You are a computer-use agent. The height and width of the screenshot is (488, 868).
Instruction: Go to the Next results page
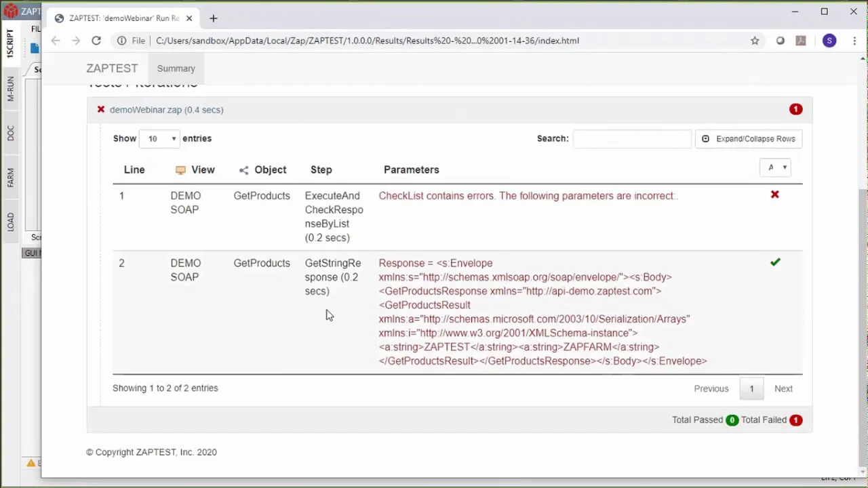(x=783, y=388)
